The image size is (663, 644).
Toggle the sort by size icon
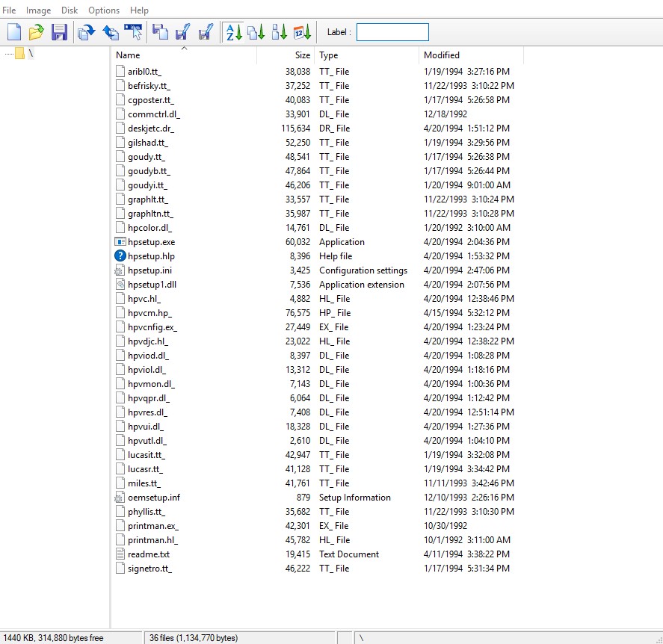(x=280, y=32)
